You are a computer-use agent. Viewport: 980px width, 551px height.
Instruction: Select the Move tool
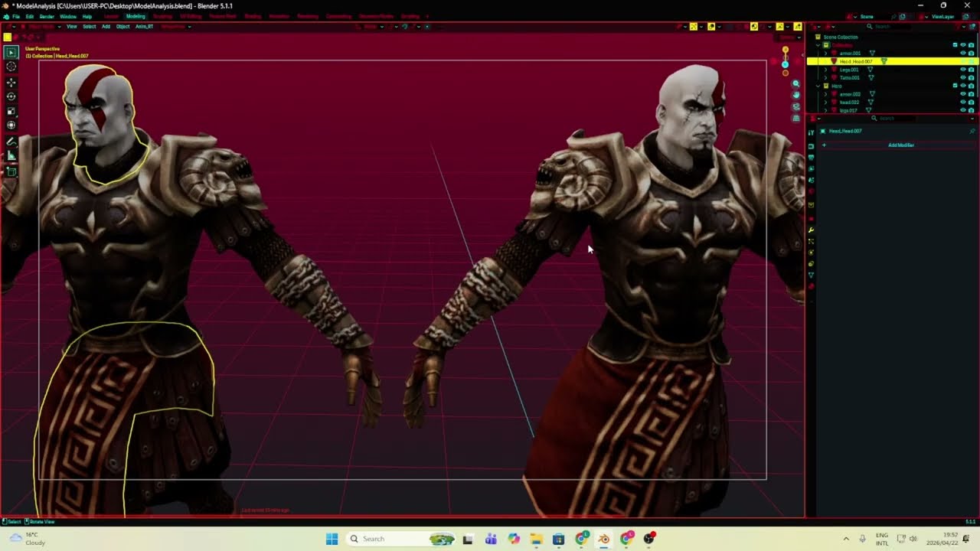coord(11,82)
